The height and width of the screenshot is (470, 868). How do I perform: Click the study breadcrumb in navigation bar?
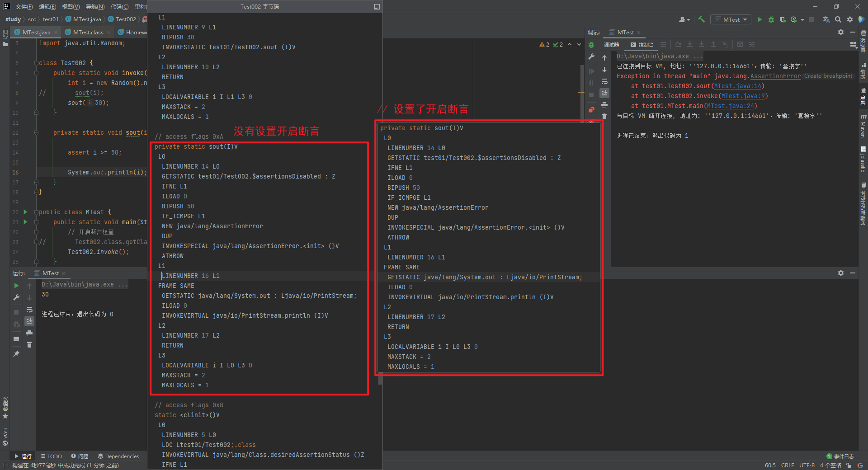[x=13, y=19]
